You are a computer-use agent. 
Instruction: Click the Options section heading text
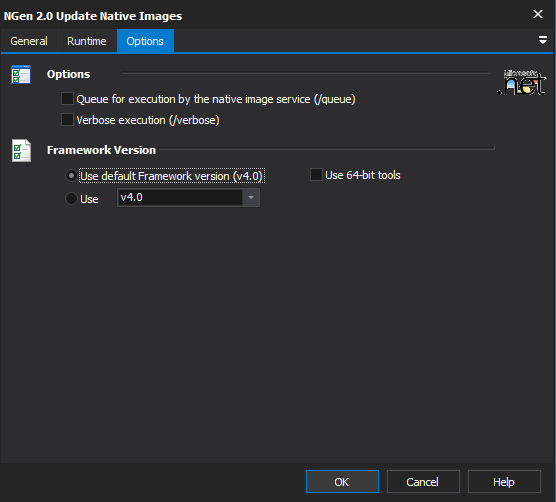tap(68, 74)
